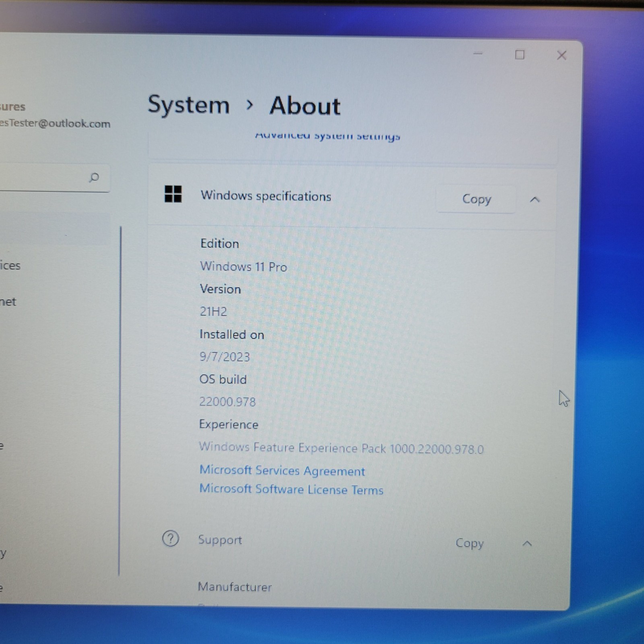Select version value 21H2
Viewport: 644px width, 644px height.
[213, 312]
